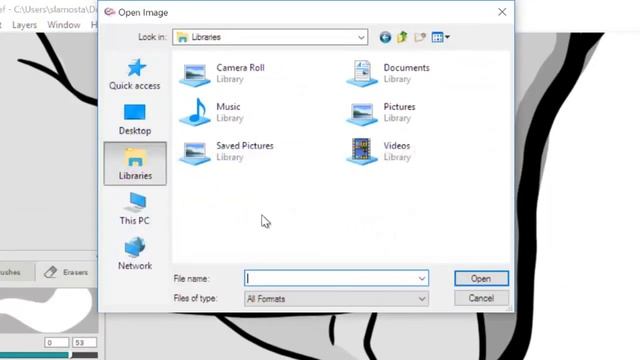Select the Camera Roll library icon
640x360 pixels.
coord(195,74)
